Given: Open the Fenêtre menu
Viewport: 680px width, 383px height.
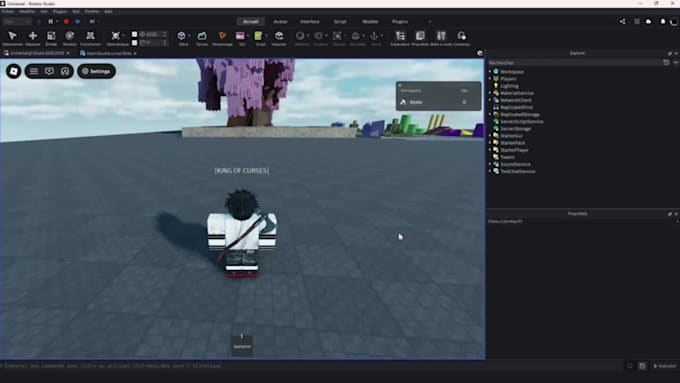Looking at the screenshot, I should tap(92, 11).
